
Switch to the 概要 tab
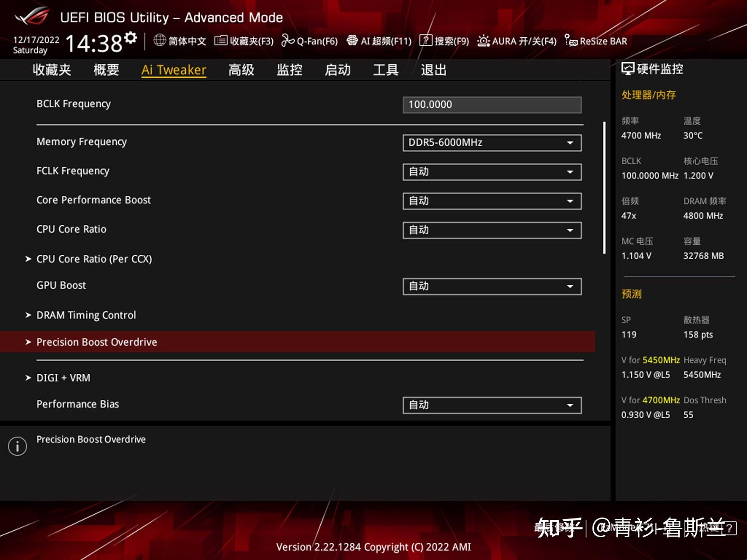[106, 70]
